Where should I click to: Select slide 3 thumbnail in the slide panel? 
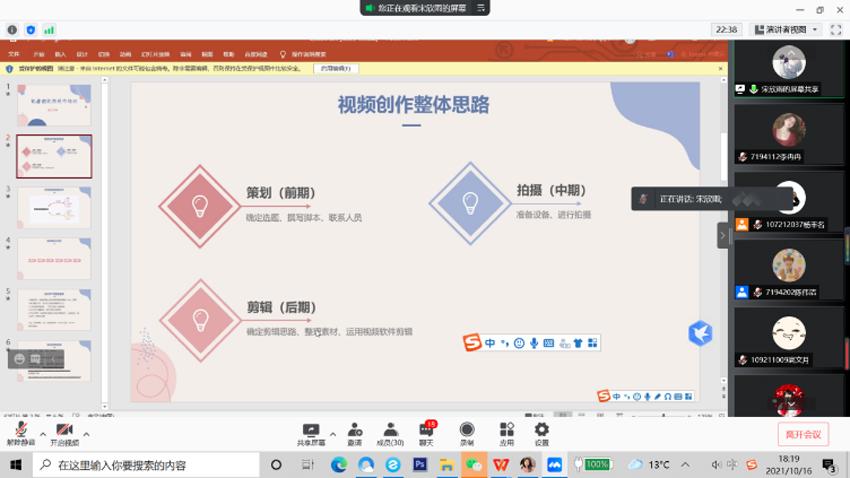pos(54,207)
